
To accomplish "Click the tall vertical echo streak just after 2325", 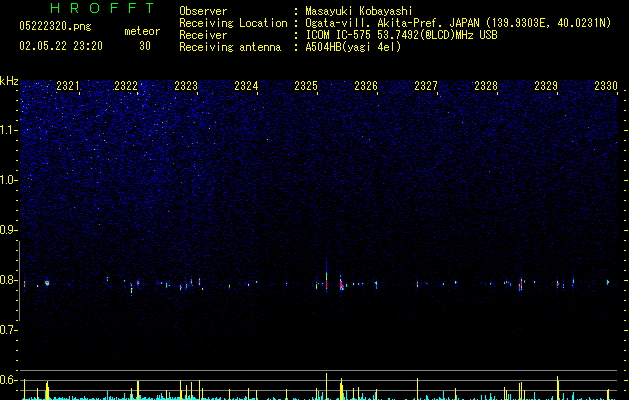I will [x=326, y=278].
